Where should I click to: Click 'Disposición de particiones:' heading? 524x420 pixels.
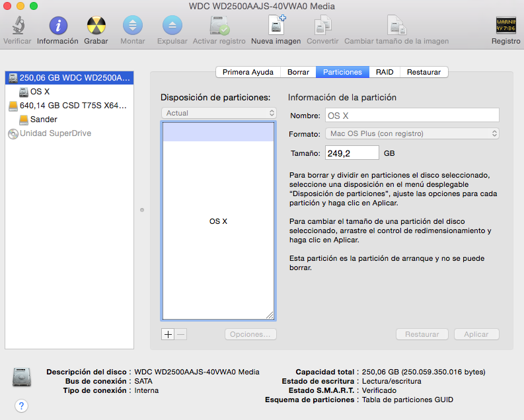coord(215,98)
